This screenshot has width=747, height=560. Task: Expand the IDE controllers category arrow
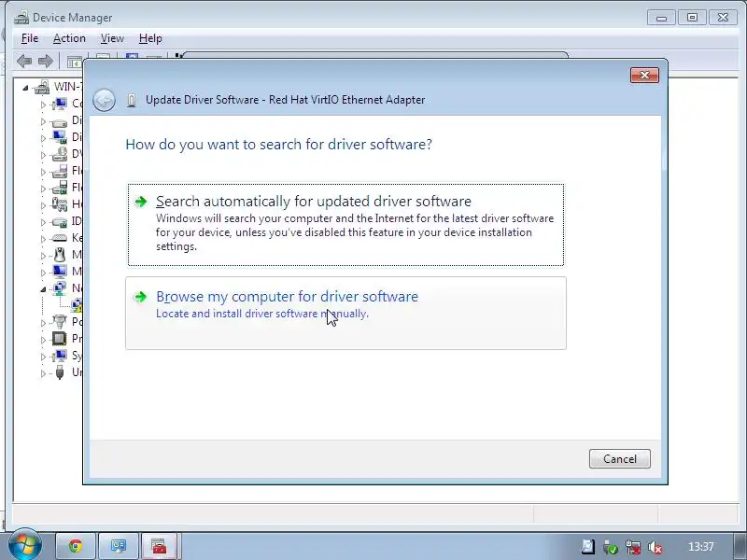43,222
